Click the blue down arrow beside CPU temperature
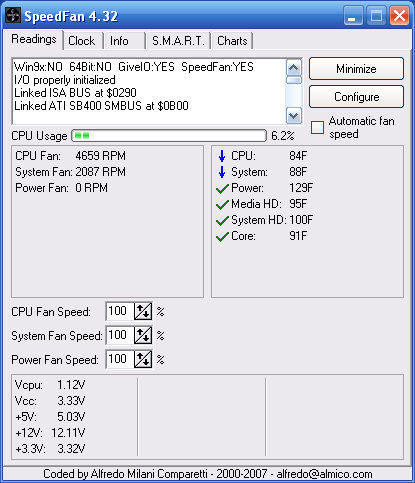 click(x=222, y=156)
